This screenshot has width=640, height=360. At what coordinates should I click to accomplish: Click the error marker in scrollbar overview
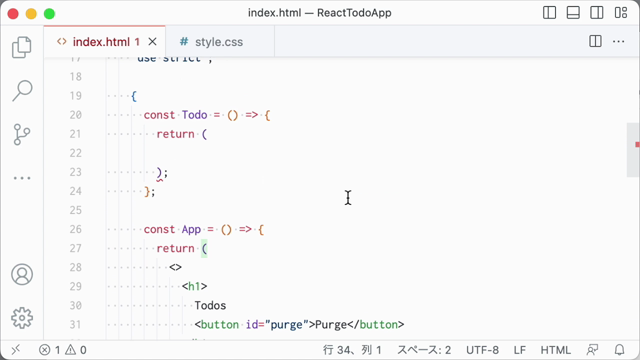tap(637, 144)
